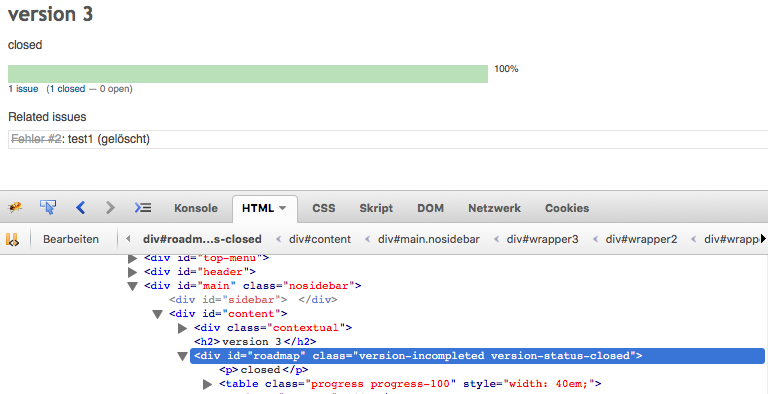
Task: Open the "1 issue" link
Action: pyautogui.click(x=23, y=89)
